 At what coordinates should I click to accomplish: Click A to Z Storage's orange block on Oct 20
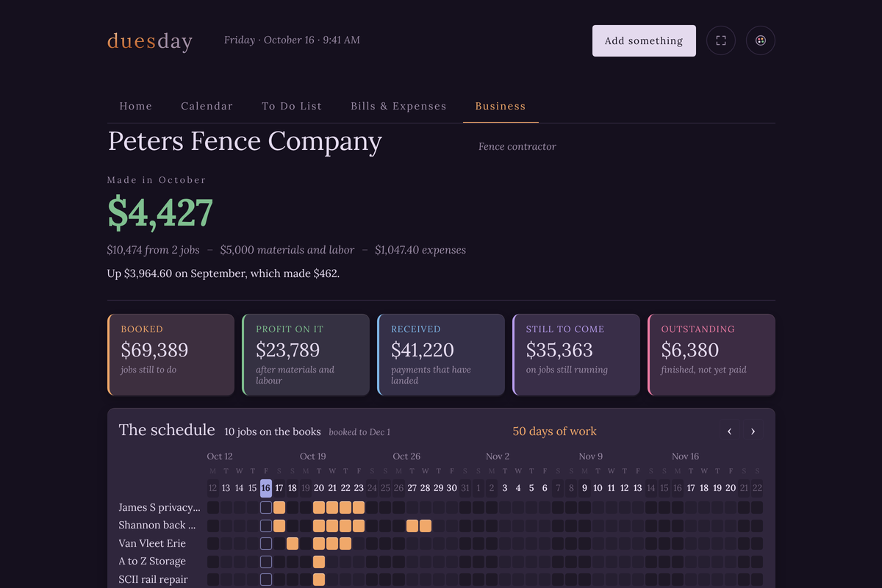tap(319, 562)
